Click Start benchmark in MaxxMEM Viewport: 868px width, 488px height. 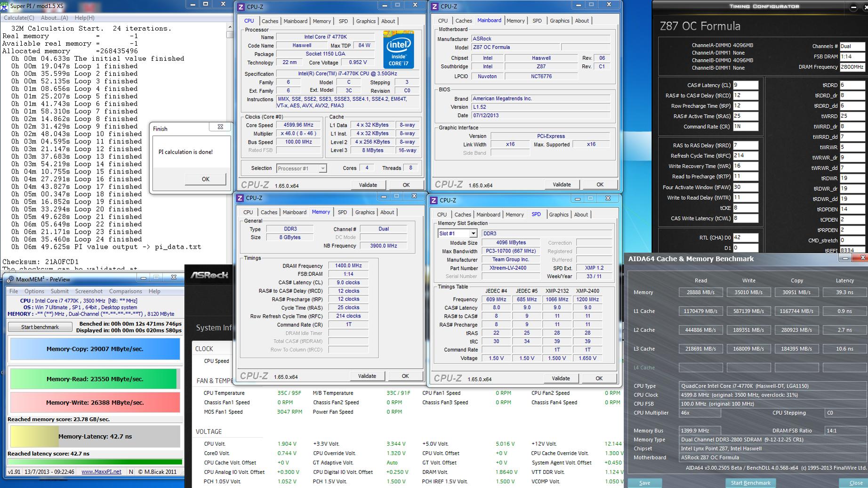pyautogui.click(x=40, y=327)
